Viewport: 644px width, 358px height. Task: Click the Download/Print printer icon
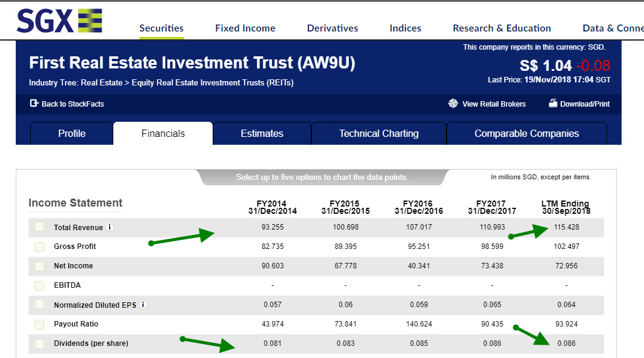click(x=553, y=104)
